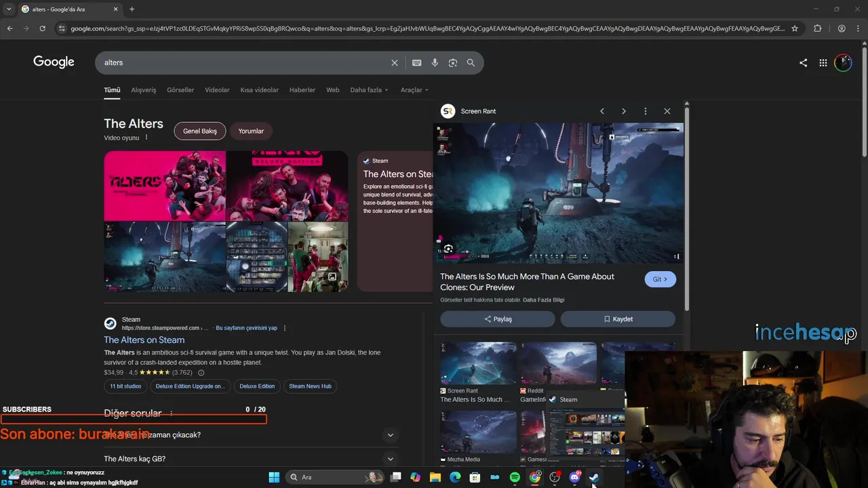
Task: Open three-dot menu in image preview panel
Action: (646, 111)
